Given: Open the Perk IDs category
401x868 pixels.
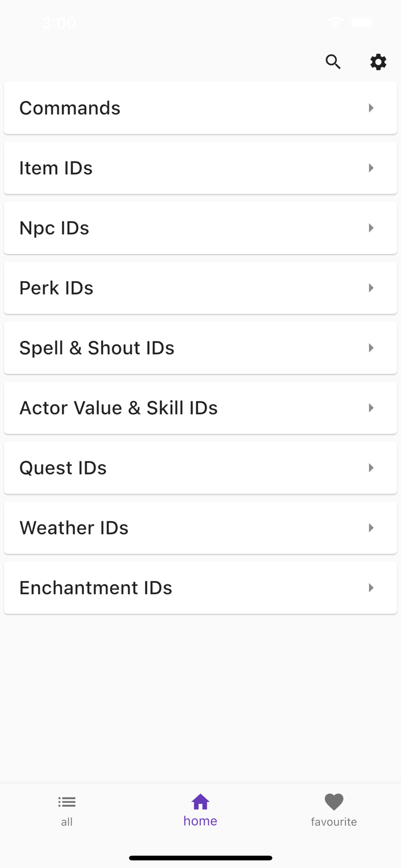Looking at the screenshot, I should click(200, 288).
